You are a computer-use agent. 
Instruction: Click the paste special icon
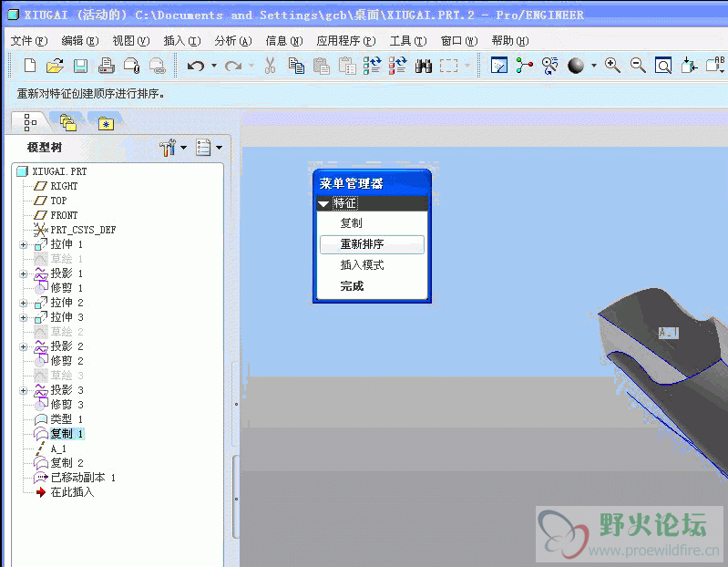[x=347, y=66]
